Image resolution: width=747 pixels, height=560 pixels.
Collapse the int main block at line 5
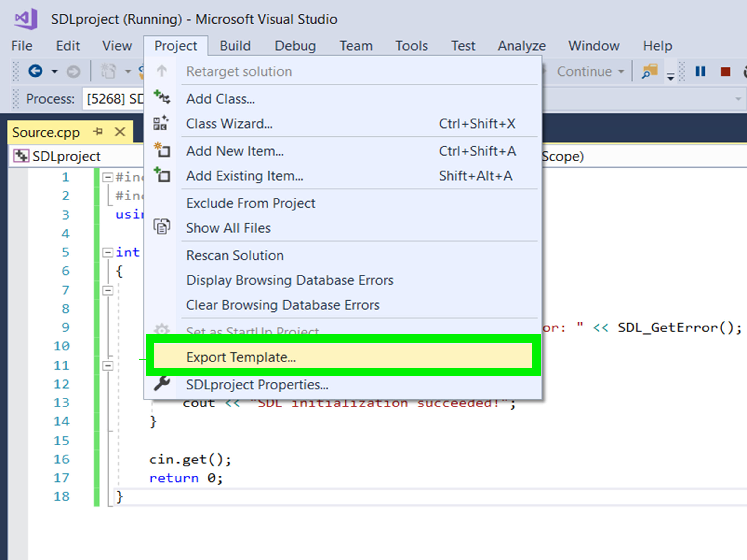[107, 252]
